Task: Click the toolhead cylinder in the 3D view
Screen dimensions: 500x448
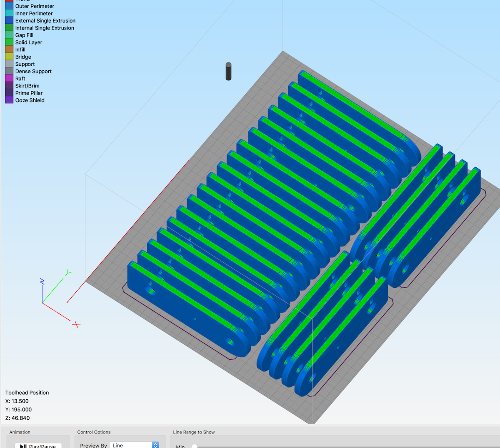Action: (228, 71)
